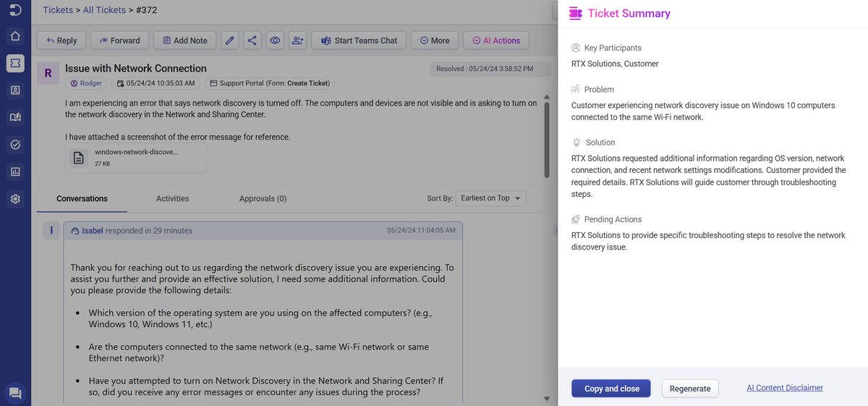This screenshot has width=868, height=406.
Task: Open the windows-network-discovery attachment
Action: (136, 158)
